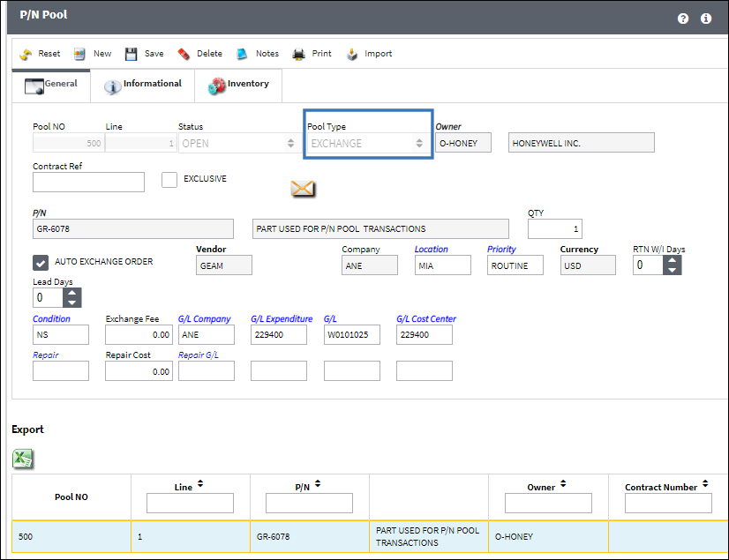Click the Repair G/L input field
The width and height of the screenshot is (729, 560).
(x=207, y=371)
